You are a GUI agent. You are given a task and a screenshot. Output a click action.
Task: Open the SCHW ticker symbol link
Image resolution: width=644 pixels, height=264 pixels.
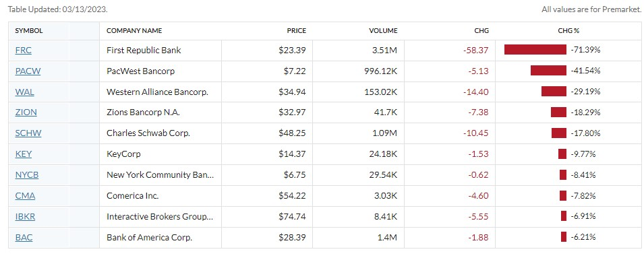(x=28, y=133)
